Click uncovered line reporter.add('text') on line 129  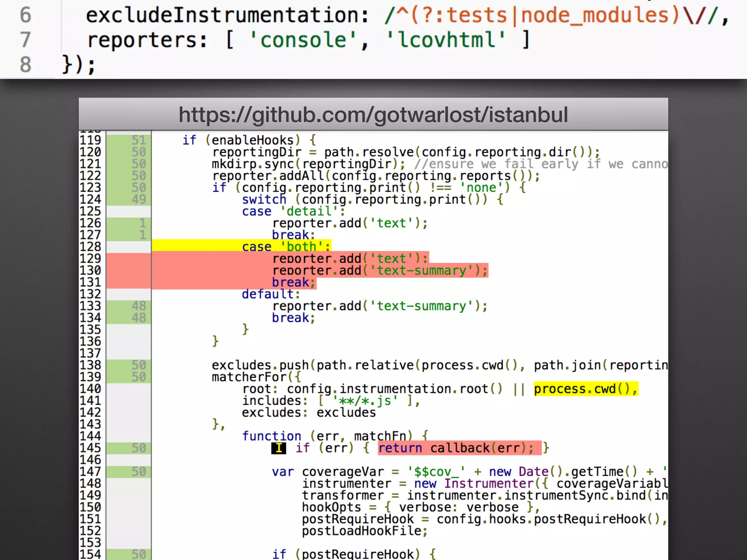[x=350, y=258]
